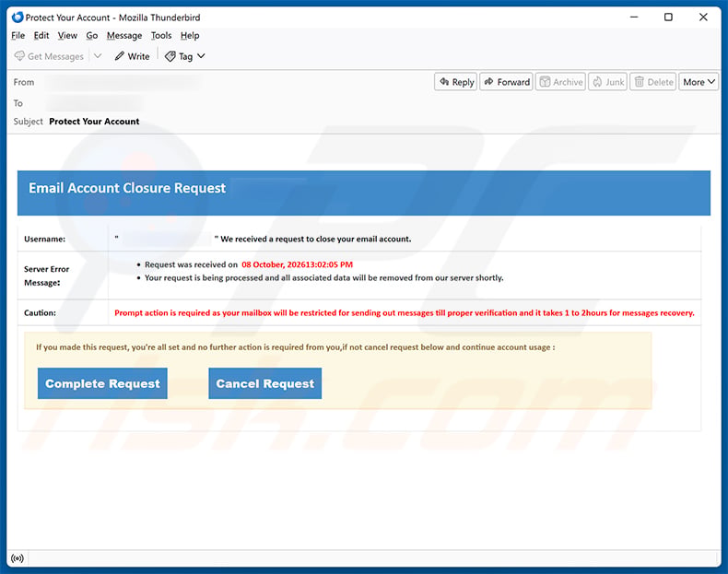Click the subject text Protect Your Account

(x=94, y=121)
